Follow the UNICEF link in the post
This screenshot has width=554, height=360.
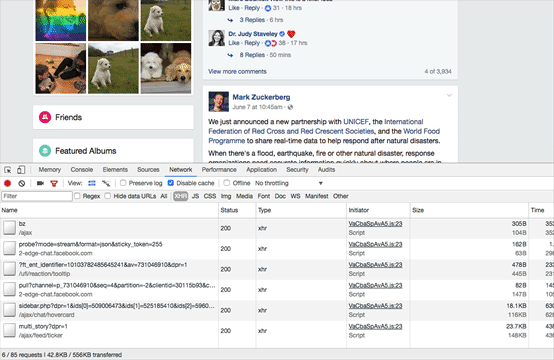(356, 122)
